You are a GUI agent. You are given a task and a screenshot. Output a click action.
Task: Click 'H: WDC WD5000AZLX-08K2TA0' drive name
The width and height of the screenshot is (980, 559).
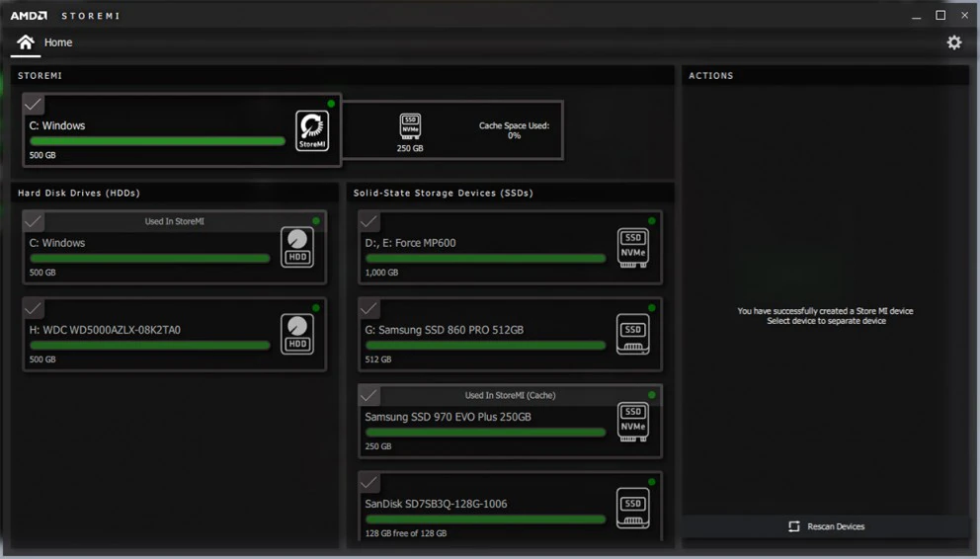[x=105, y=330]
